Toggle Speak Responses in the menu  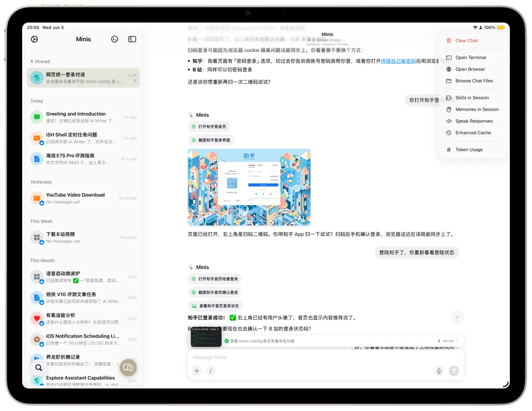[472, 121]
